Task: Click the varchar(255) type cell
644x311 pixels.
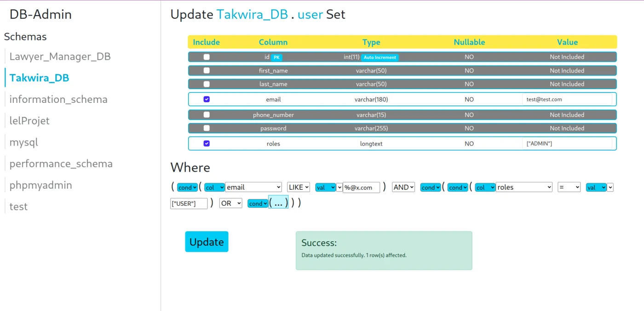Action: coord(371,129)
